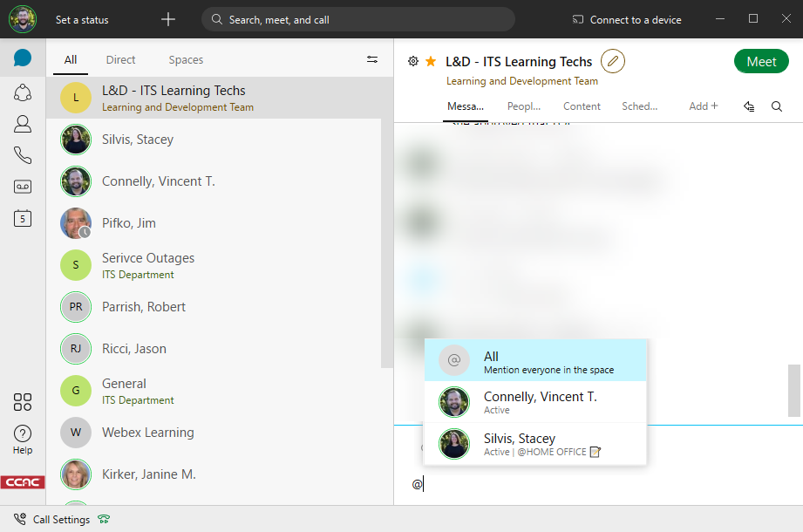The width and height of the screenshot is (803, 532).
Task: Edit the space name with the pencil icon
Action: point(613,61)
